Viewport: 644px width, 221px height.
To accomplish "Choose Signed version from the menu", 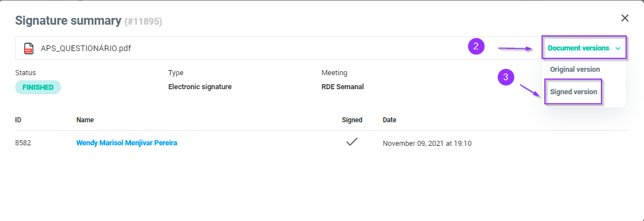I will (573, 92).
